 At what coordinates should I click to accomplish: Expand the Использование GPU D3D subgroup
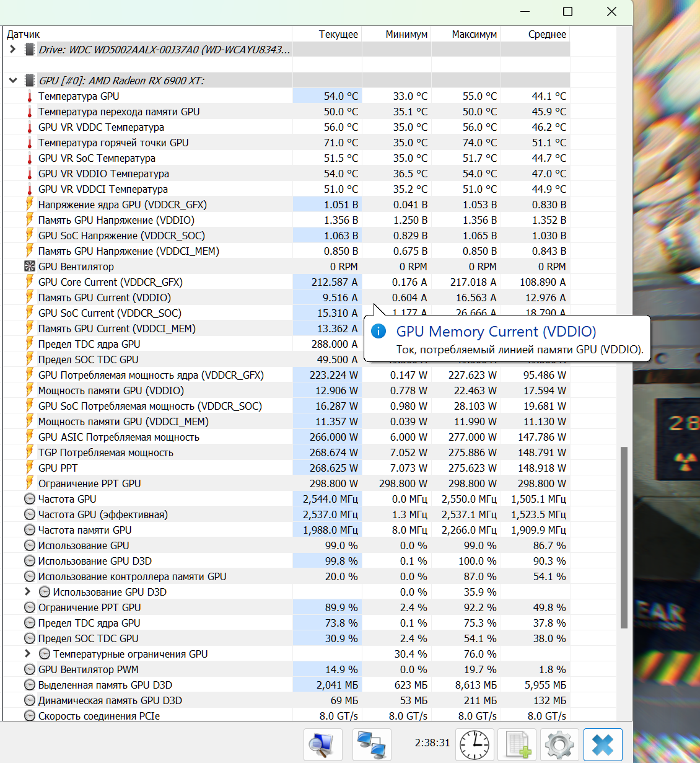[27, 592]
